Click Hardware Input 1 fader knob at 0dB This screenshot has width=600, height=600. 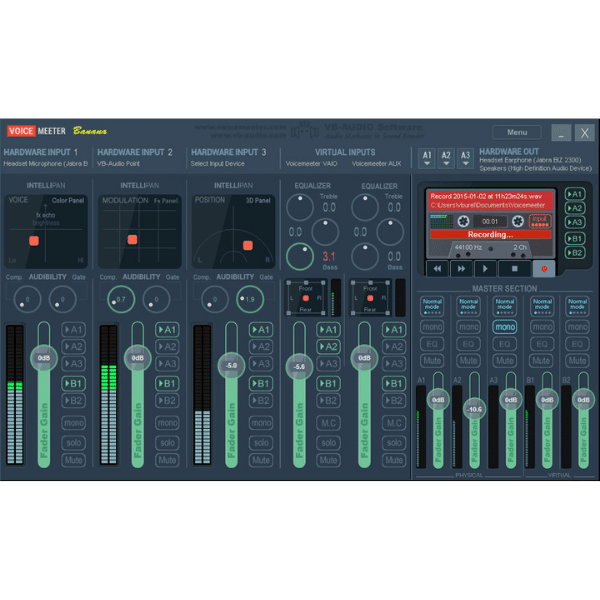tap(44, 358)
